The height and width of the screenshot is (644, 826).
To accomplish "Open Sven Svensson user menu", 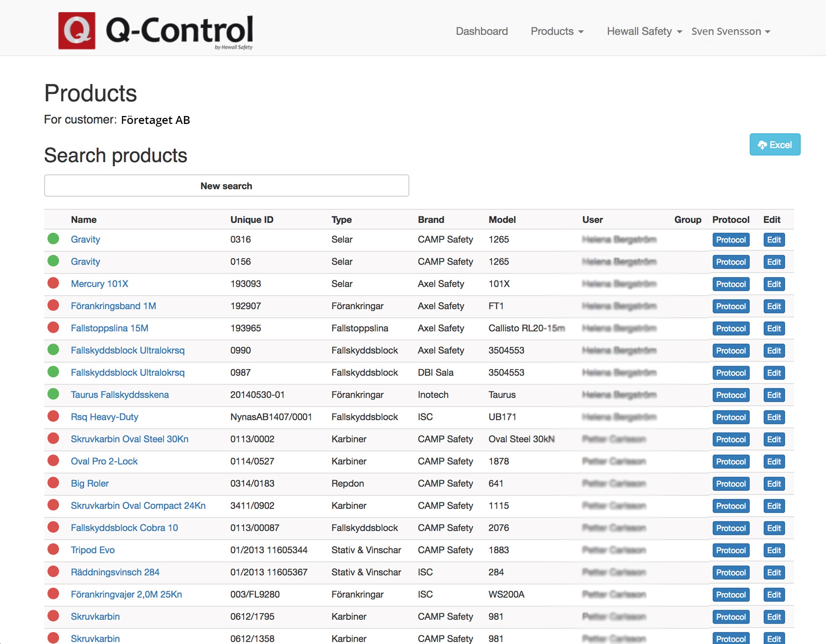I will point(730,31).
